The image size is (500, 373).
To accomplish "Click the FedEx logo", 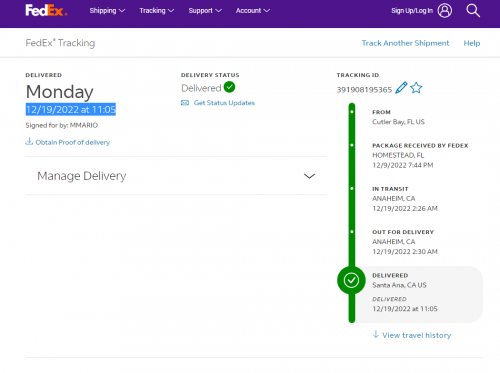I will pos(46,10).
